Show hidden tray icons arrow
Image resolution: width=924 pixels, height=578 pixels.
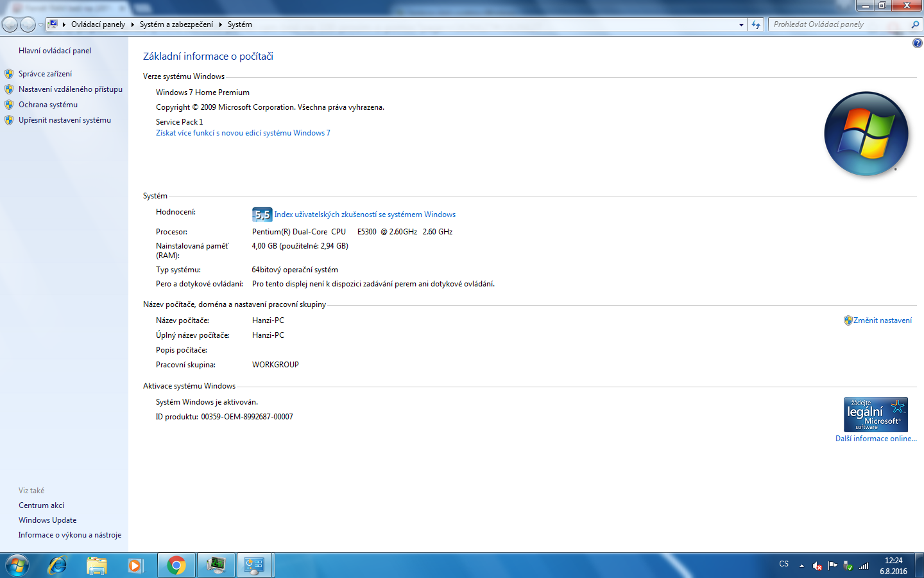pyautogui.click(x=801, y=566)
